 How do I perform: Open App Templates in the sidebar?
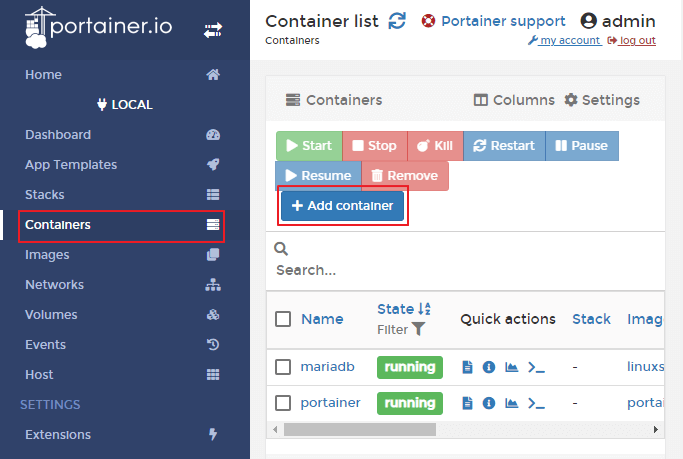[x=71, y=165]
